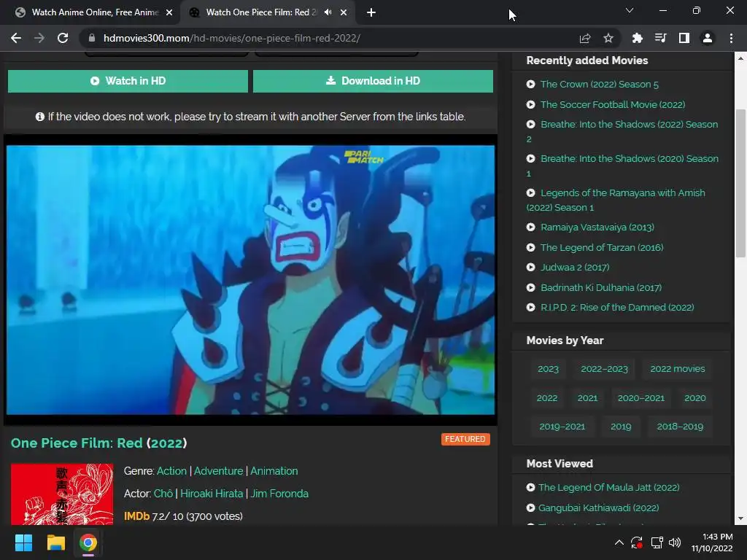Screen dimensions: 747x560
Task: Select the 2023 year tag
Action: tap(548, 369)
